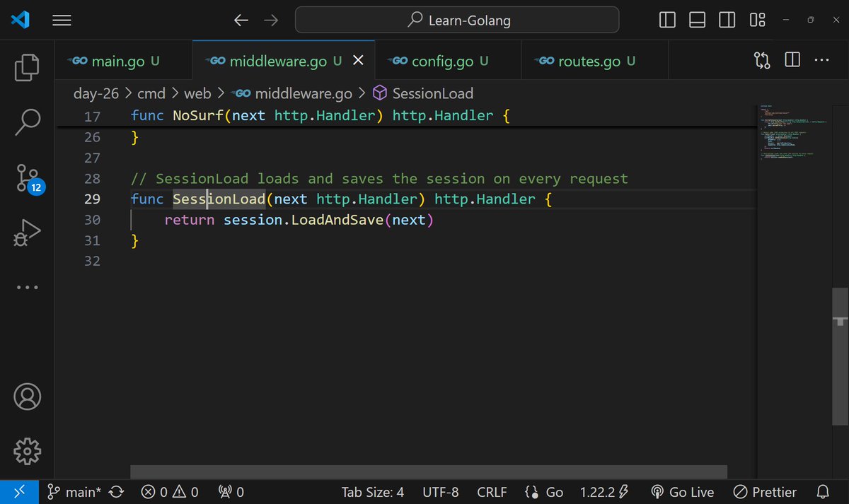The height and width of the screenshot is (504, 849).
Task: Open the Manage gear settings menu
Action: pyautogui.click(x=27, y=450)
